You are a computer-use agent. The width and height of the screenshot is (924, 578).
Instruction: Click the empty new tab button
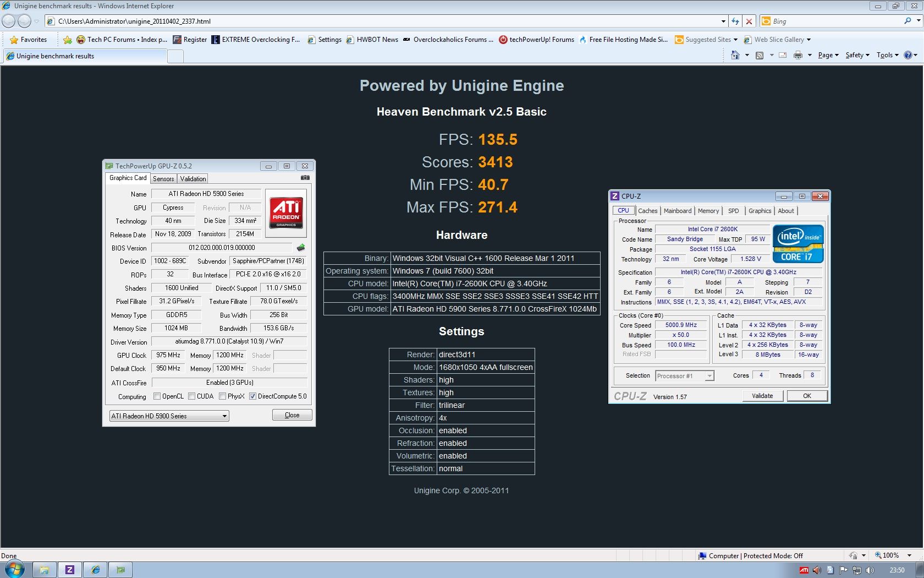click(x=175, y=56)
